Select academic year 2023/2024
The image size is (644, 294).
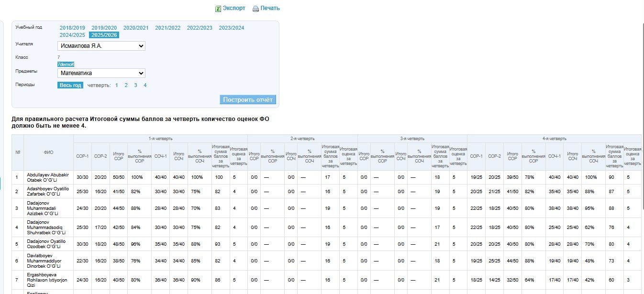click(232, 28)
